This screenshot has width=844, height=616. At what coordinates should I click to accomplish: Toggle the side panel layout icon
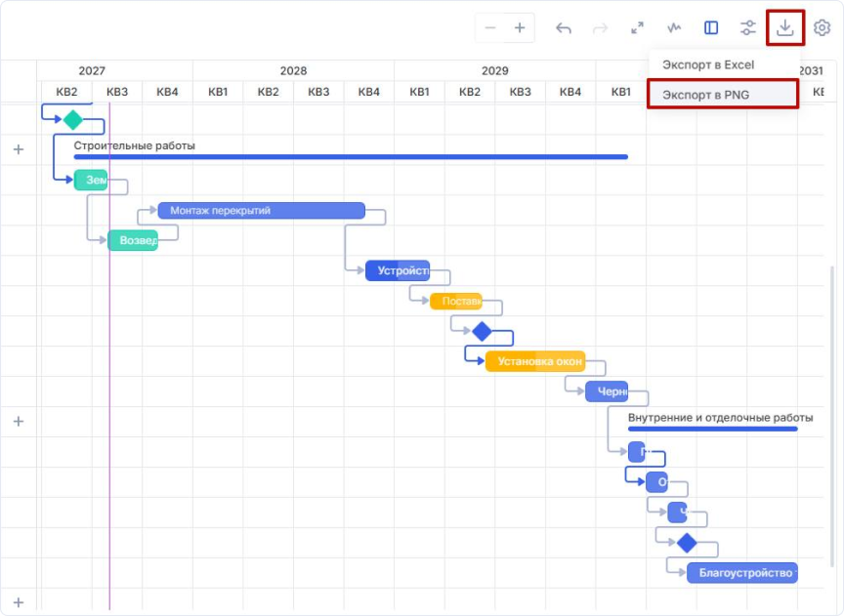pyautogui.click(x=711, y=28)
